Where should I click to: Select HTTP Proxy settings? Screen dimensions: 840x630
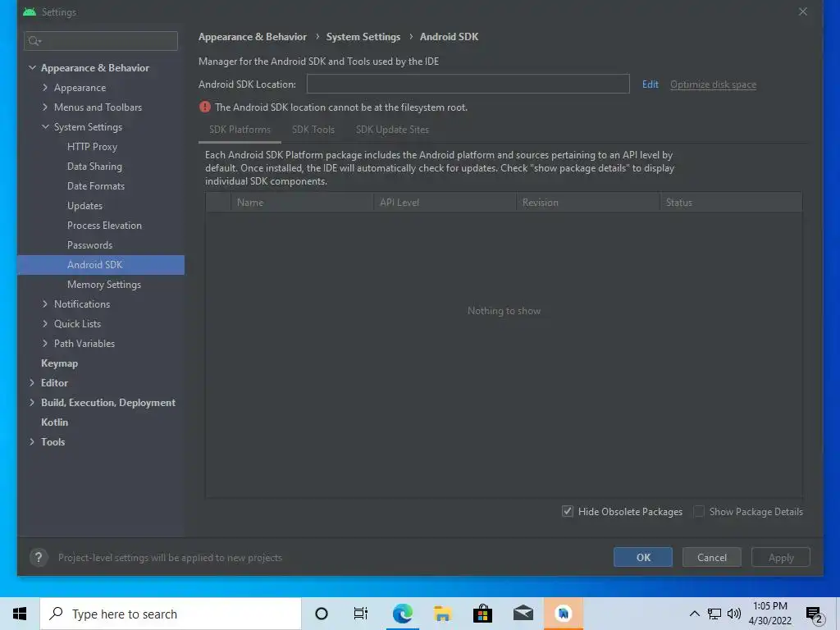click(x=92, y=146)
